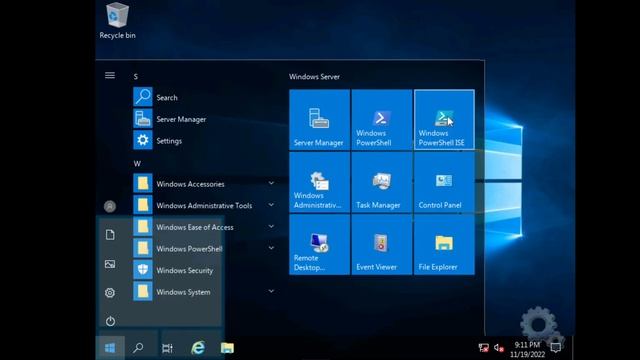
Task: Open the Control Panel tile
Action: (x=444, y=182)
